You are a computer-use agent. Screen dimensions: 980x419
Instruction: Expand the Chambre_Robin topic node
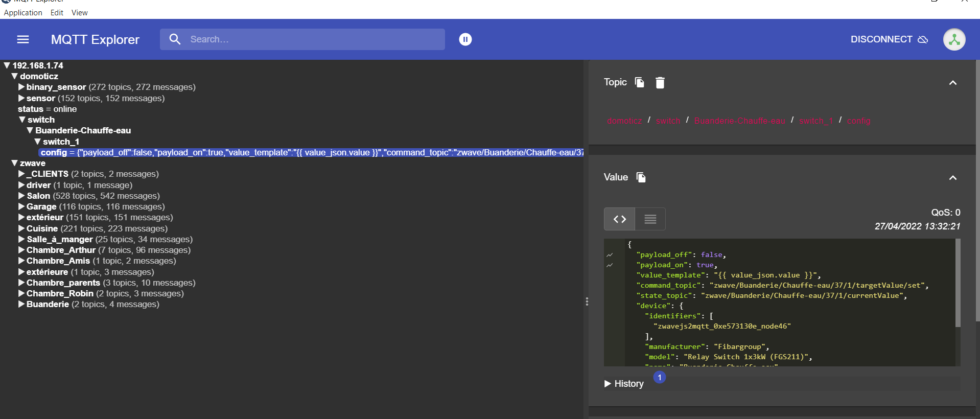[x=21, y=293]
